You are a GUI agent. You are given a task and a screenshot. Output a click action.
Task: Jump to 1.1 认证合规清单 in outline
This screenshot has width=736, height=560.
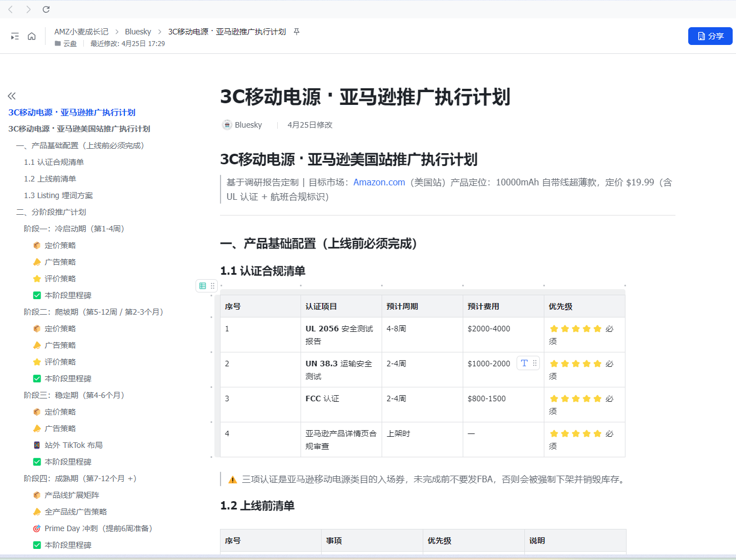pos(54,162)
